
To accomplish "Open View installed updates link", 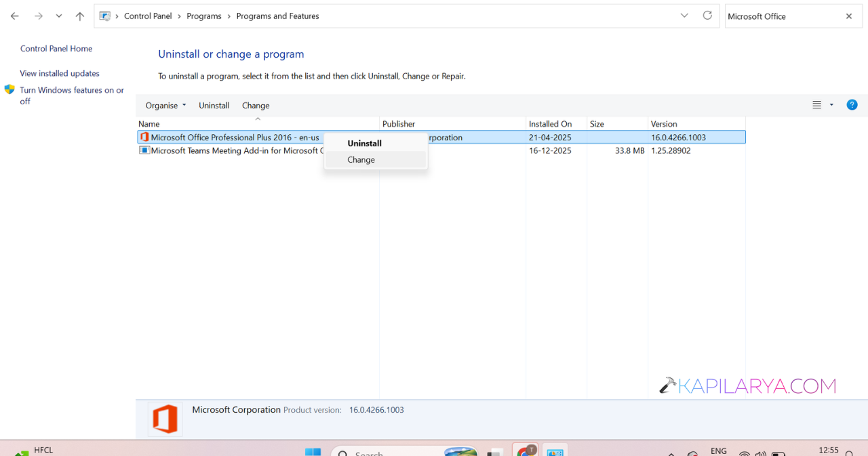I will [x=60, y=73].
